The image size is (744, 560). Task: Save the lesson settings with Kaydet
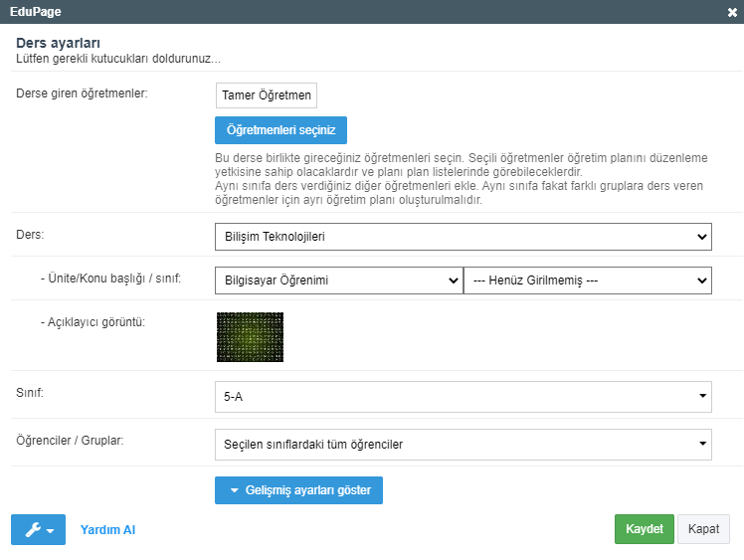coord(645,529)
